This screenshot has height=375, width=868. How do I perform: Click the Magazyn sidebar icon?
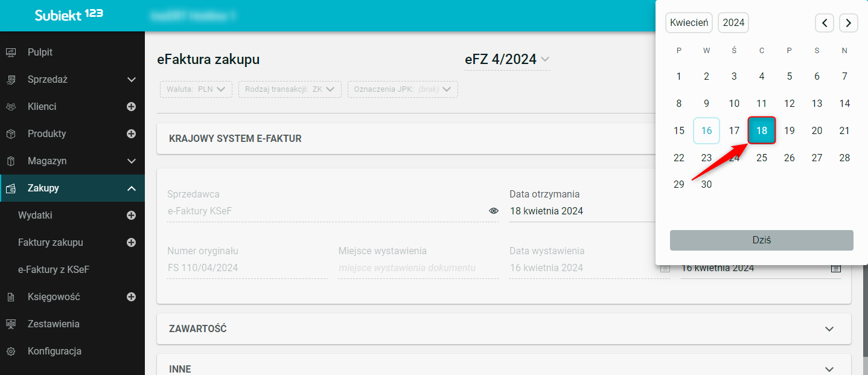[11, 161]
